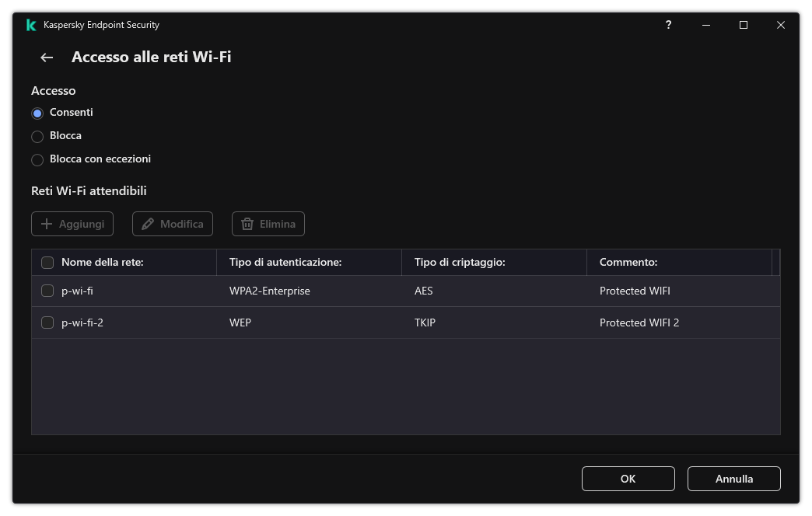This screenshot has height=516, width=812.
Task: Select the Blocca radio option
Action: coord(37,137)
